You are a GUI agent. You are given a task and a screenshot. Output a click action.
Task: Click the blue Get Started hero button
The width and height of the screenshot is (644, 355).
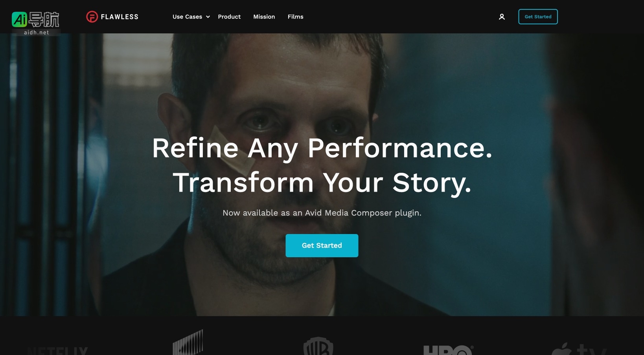(322, 245)
